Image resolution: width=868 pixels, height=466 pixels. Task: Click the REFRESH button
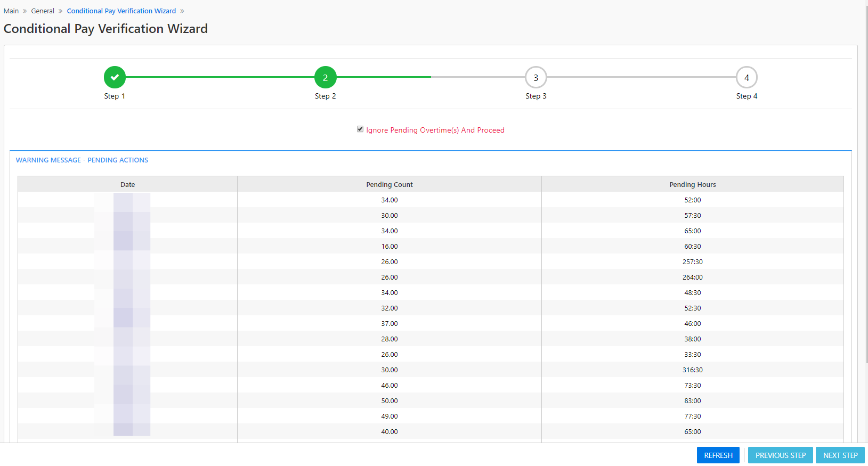[718, 455]
